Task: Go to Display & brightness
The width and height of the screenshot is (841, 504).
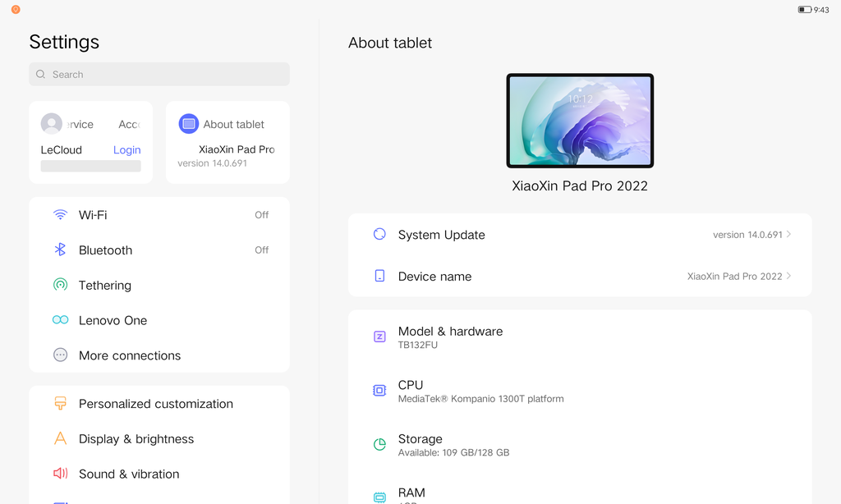Action: [x=159, y=438]
